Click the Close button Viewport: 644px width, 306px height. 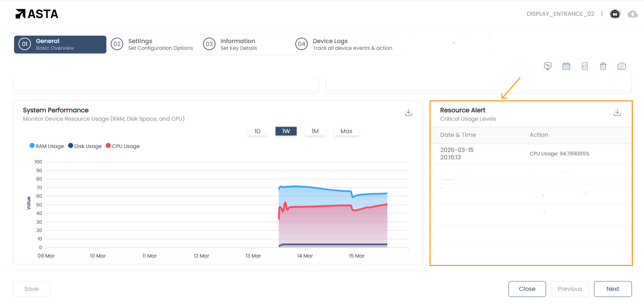pos(527,289)
